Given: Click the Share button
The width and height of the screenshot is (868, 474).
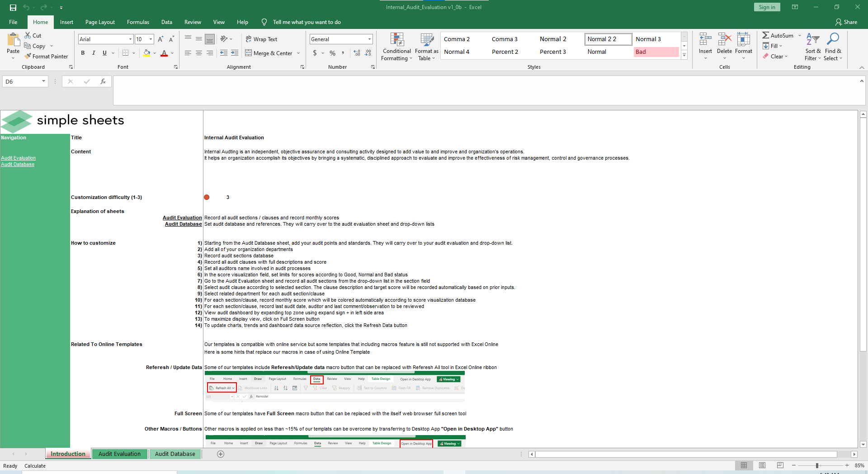Looking at the screenshot, I should [x=846, y=22].
